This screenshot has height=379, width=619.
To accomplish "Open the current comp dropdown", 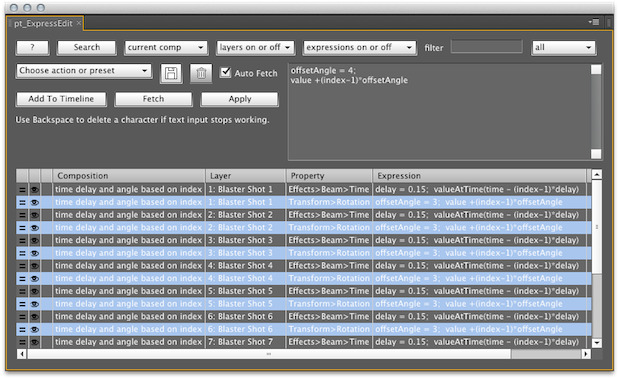I will [x=166, y=48].
